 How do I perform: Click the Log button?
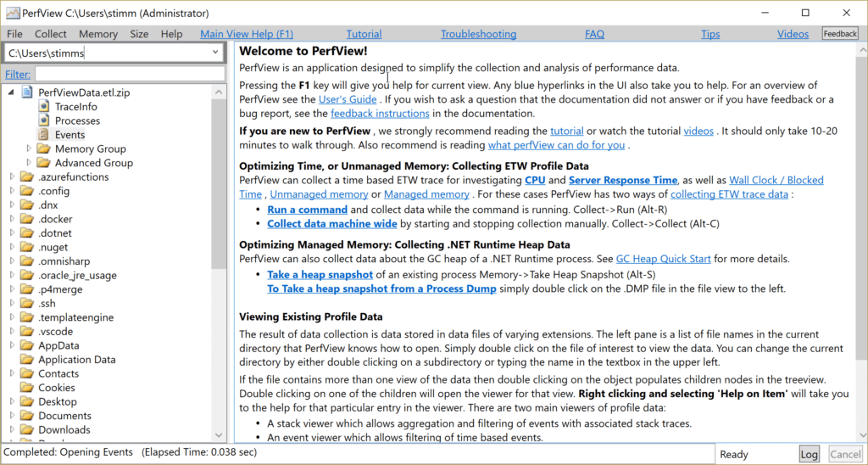(809, 455)
